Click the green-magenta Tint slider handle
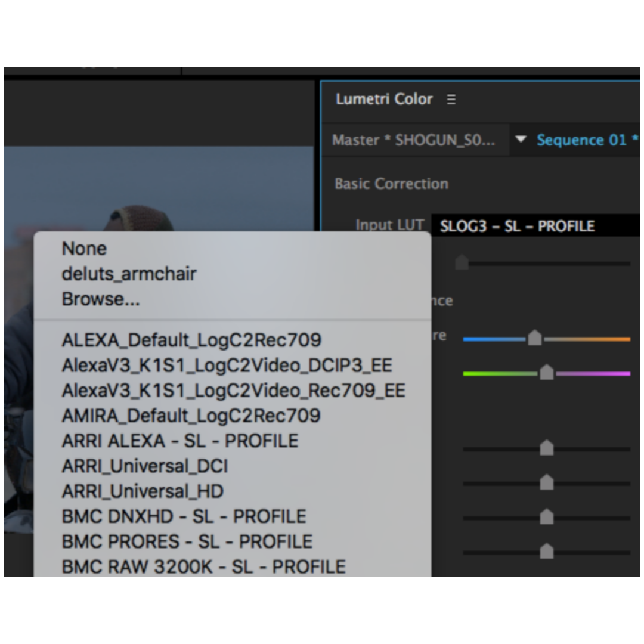This screenshot has width=644, height=644. point(546,372)
